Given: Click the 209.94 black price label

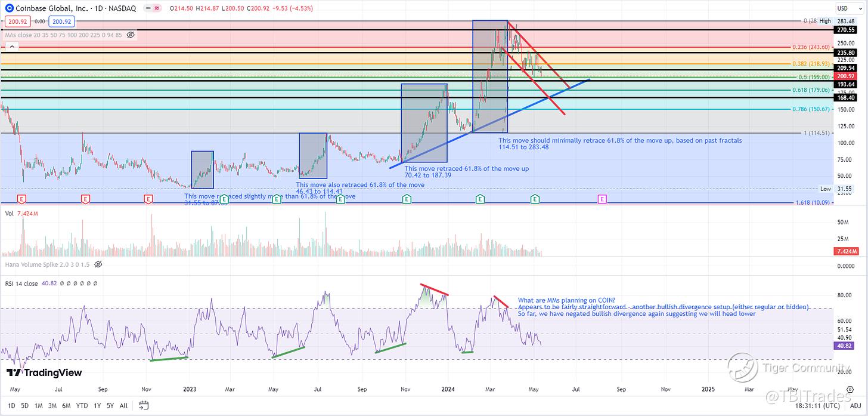Looking at the screenshot, I should point(847,68).
